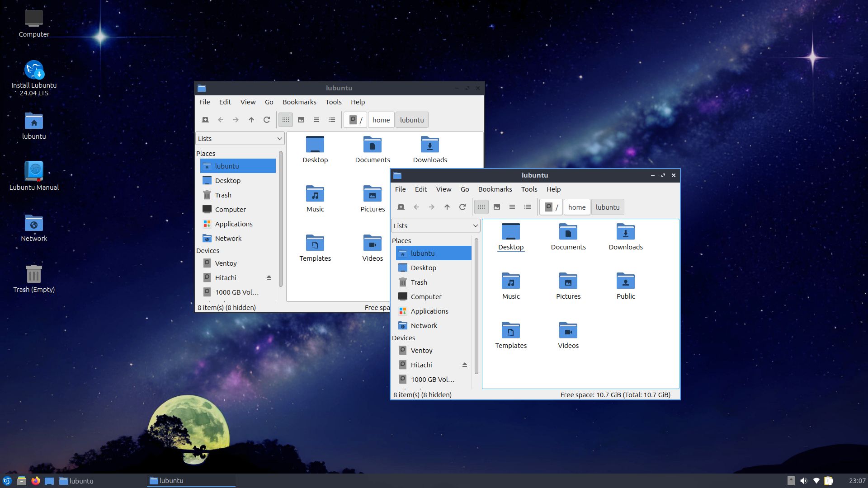Select Trash in front window sidebar
868x488 pixels.
[x=434, y=282]
